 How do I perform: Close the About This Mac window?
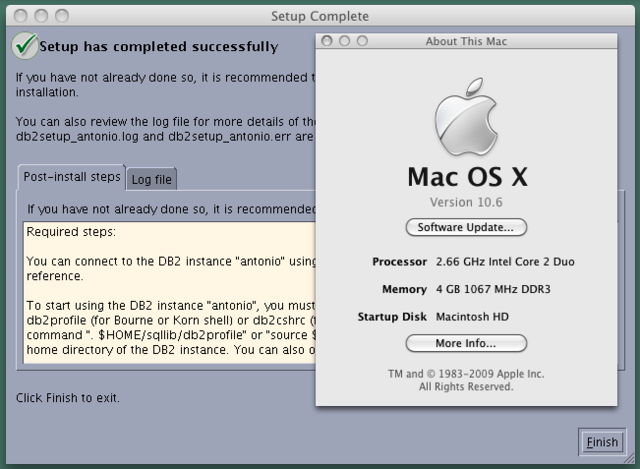point(327,41)
